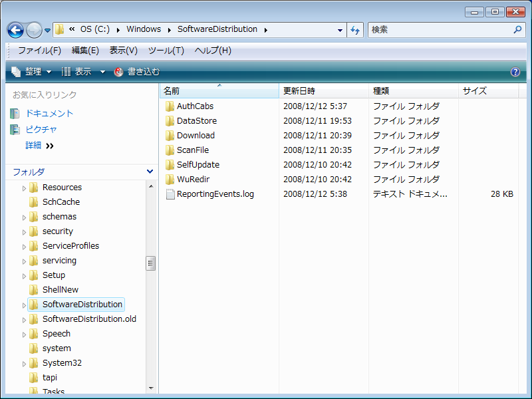Collapse the フォルダ pane chevron
This screenshot has height=399, width=532.
tap(150, 172)
